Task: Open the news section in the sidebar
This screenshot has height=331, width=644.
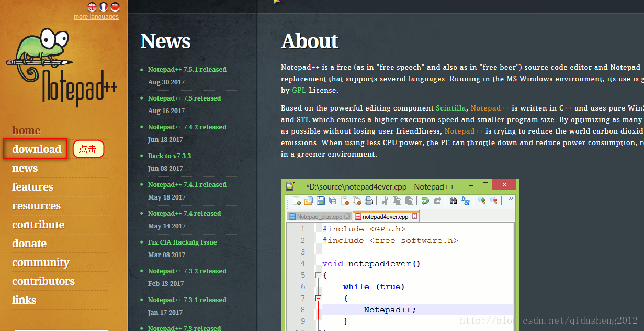Action: [x=25, y=168]
